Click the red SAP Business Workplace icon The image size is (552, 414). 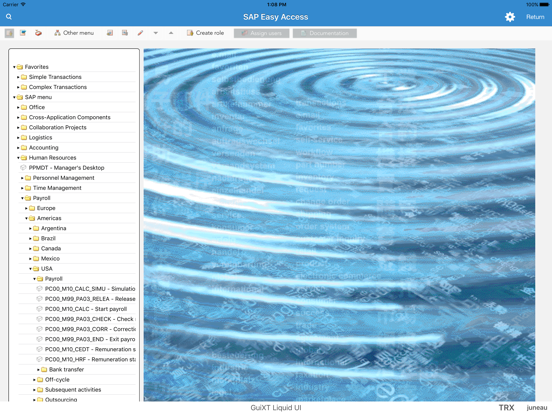[38, 33]
